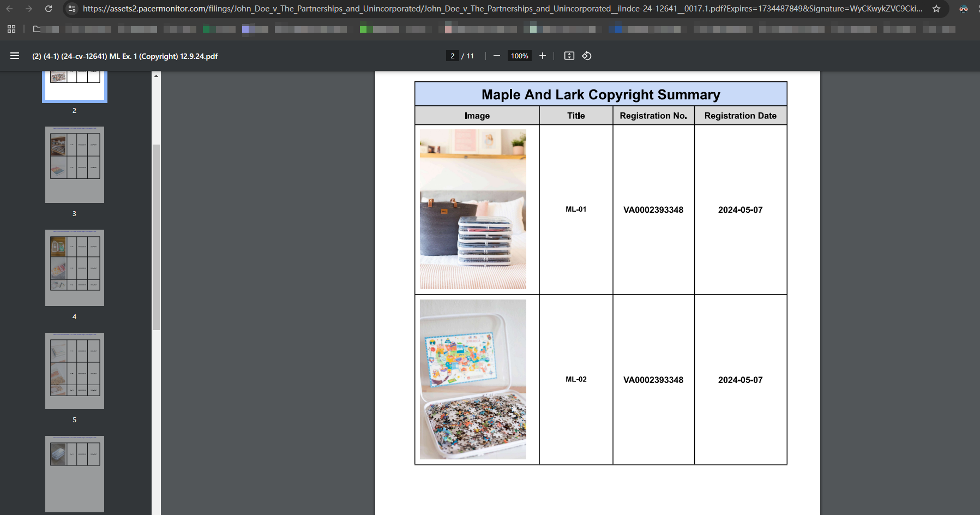Toggle the PDF sidebar menu icon
The width and height of the screenshot is (980, 515).
tap(15, 56)
